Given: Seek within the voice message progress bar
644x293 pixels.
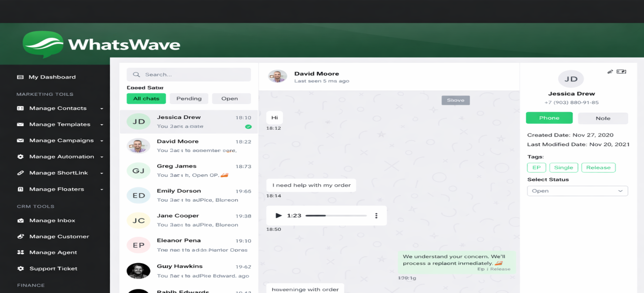Looking at the screenshot, I should point(336,216).
